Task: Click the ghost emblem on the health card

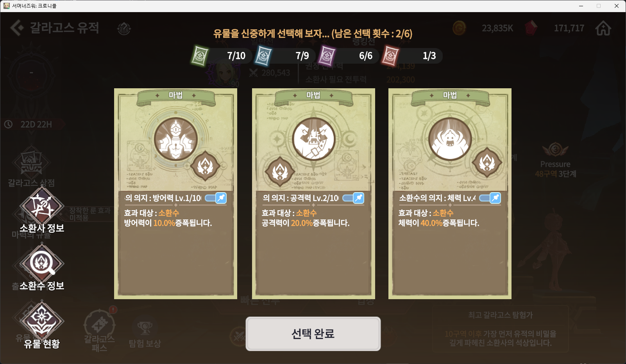Action: pyautogui.click(x=450, y=139)
